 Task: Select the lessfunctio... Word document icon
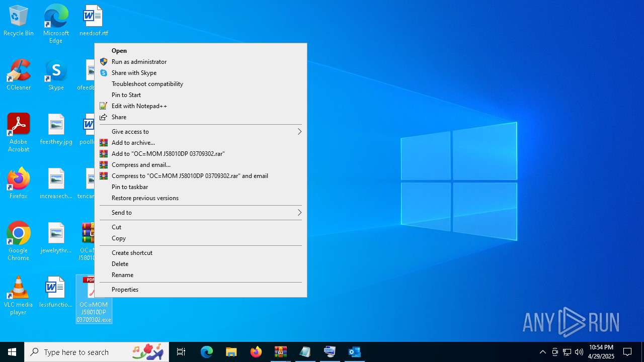56,293
